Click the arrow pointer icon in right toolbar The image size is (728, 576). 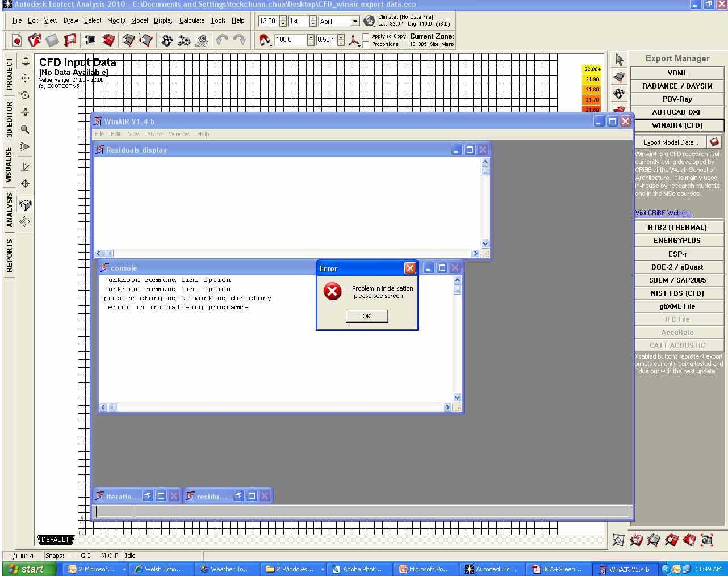[x=619, y=60]
